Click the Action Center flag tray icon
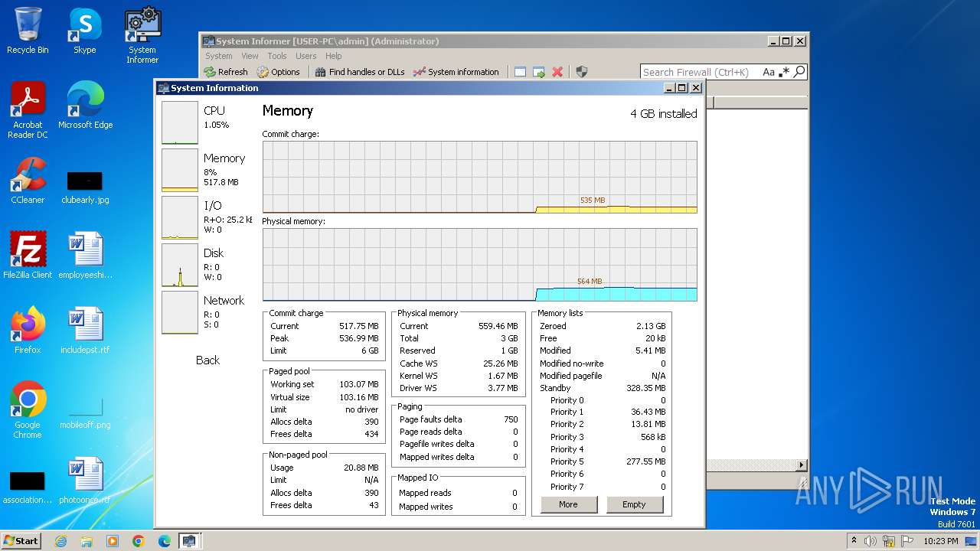Image resolution: width=980 pixels, height=551 pixels. (x=908, y=541)
